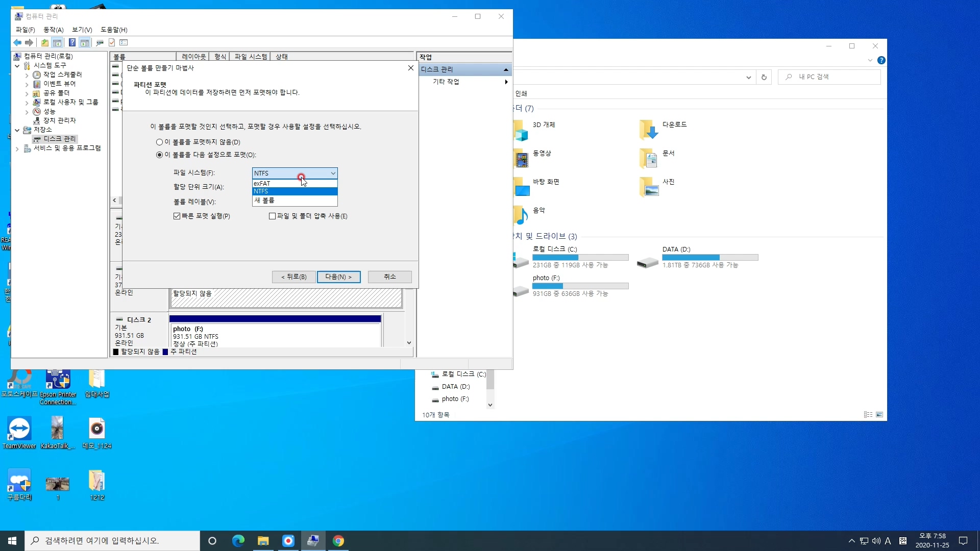Click the 다음(N) > button
The image size is (980, 551).
[x=338, y=277]
